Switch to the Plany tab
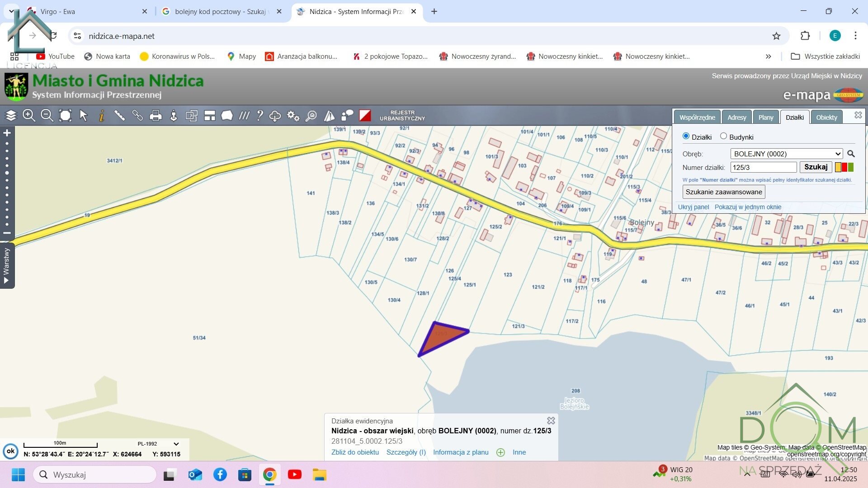Screen dimensions: 868x488 (x=765, y=117)
